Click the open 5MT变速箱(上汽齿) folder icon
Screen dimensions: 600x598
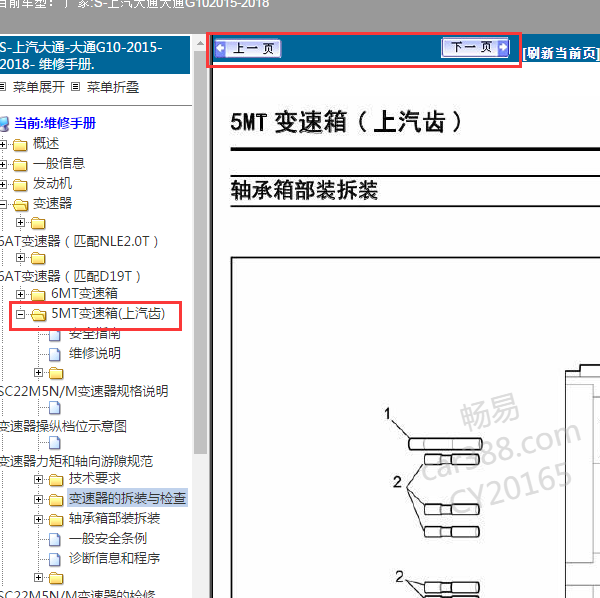point(39,314)
